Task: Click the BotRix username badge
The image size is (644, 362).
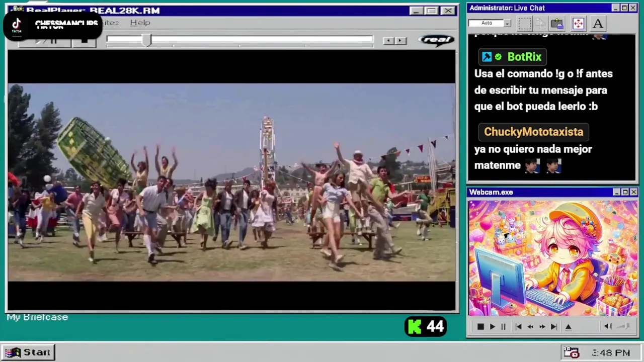Action: pos(512,57)
